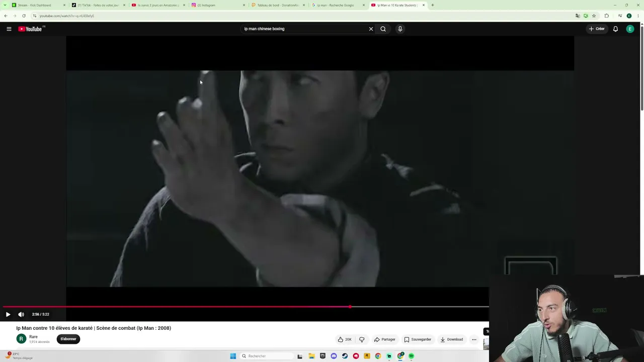
Task: Open Discord from the taskbar
Action: (x=334, y=356)
